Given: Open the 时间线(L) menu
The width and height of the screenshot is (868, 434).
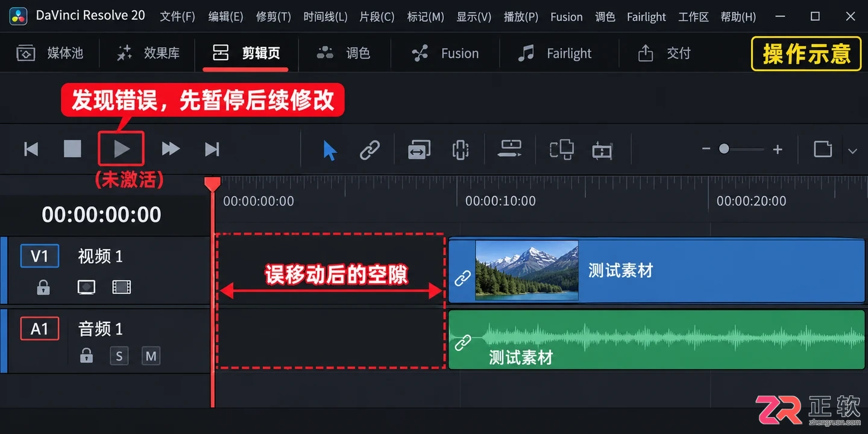Looking at the screenshot, I should 325,17.
